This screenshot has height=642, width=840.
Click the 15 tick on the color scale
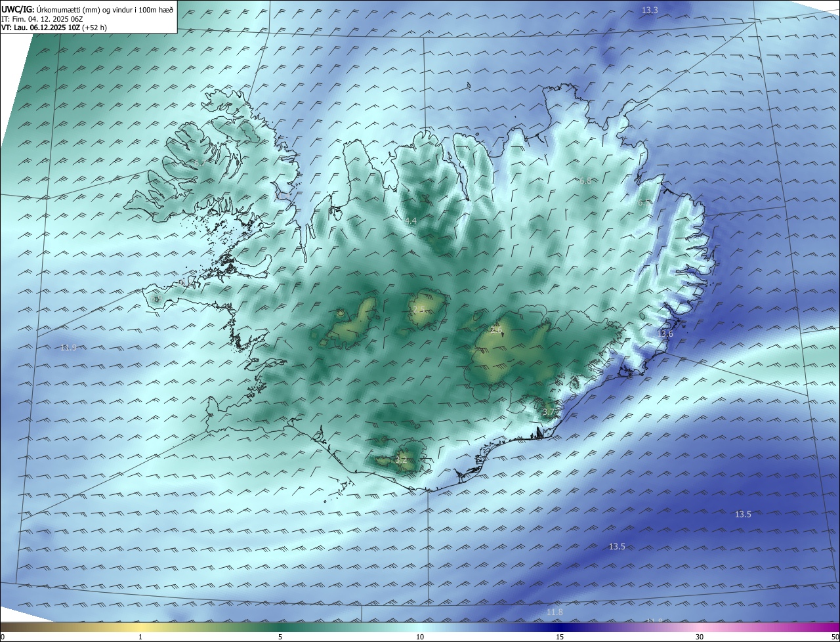[560, 637]
